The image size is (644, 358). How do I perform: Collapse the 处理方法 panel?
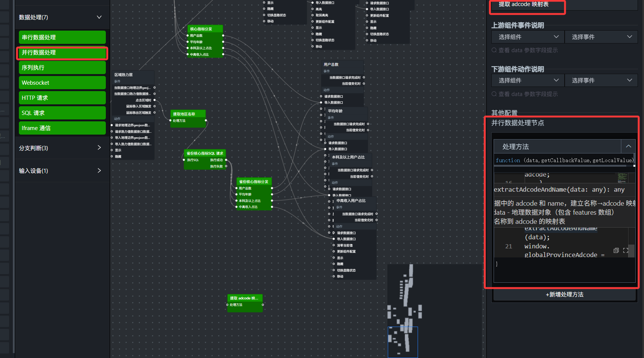[628, 146]
